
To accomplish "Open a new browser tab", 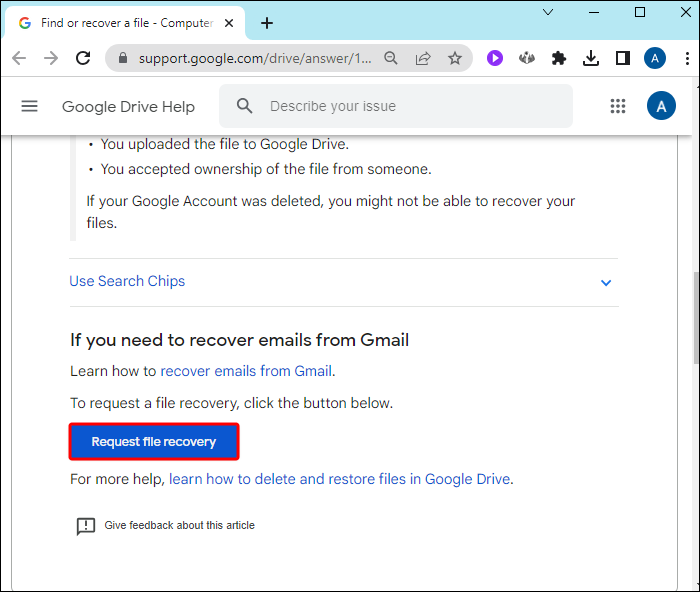I will coord(267,23).
